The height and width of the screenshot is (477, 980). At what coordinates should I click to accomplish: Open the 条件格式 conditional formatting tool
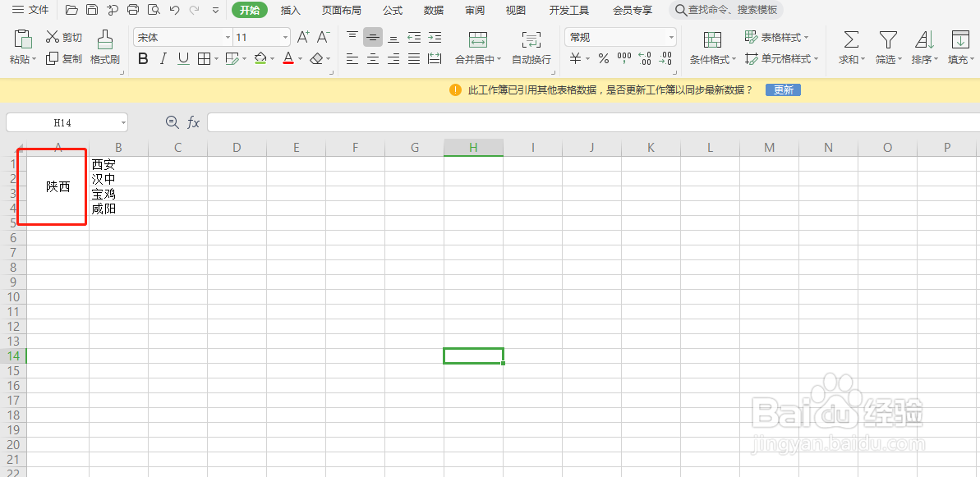711,48
